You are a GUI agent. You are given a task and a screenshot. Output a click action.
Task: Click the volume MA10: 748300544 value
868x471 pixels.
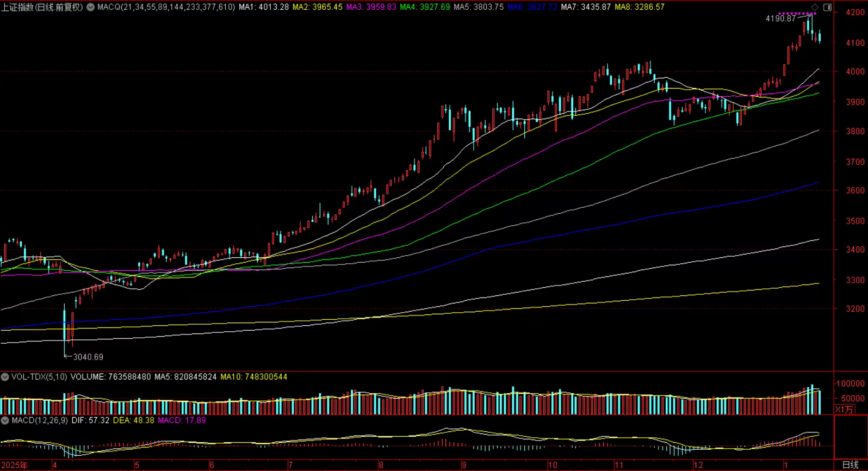click(254, 377)
